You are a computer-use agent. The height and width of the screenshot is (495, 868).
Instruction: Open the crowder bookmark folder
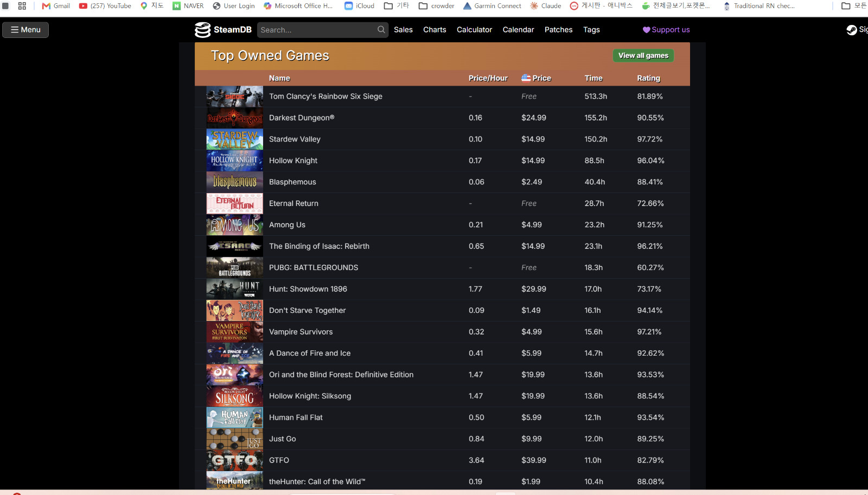click(x=437, y=6)
